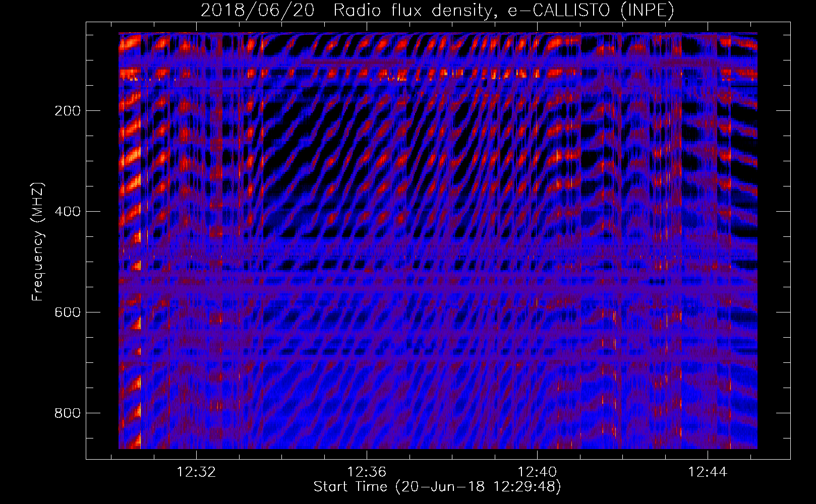Click the 600 frequency tick label
This screenshot has width=816, height=504.
point(67,312)
